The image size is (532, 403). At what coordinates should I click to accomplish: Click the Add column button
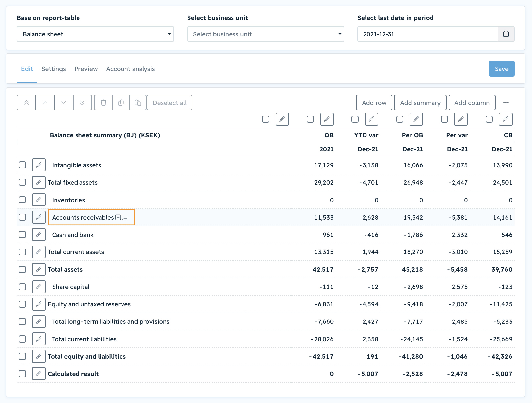pos(472,103)
